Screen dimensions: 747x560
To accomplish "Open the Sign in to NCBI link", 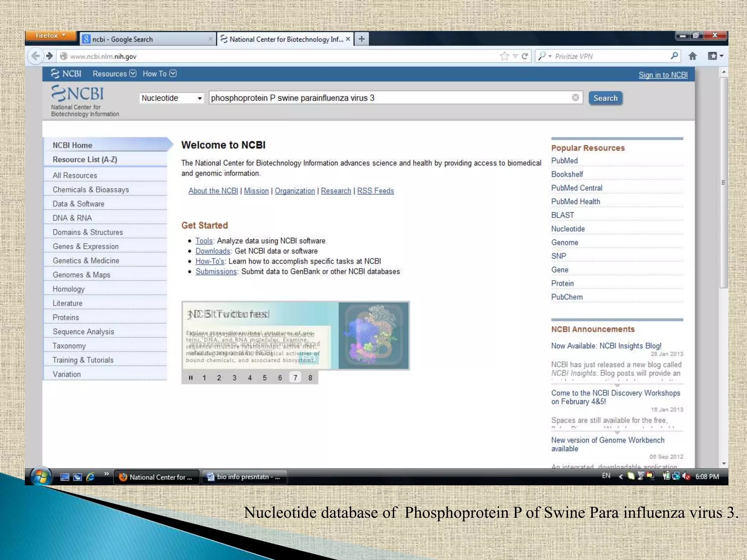I will click(663, 75).
